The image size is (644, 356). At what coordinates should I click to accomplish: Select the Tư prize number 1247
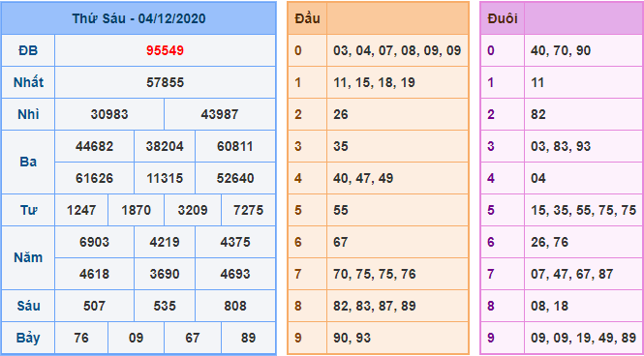pos(81,210)
